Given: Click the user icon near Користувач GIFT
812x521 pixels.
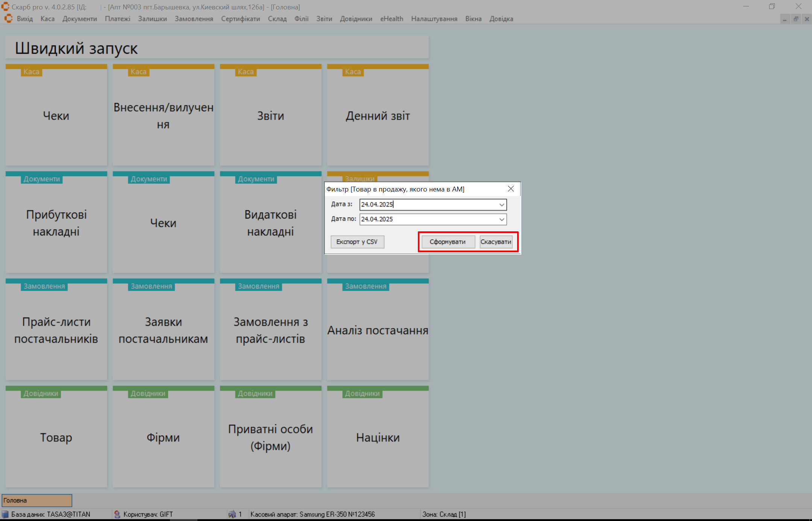Looking at the screenshot, I should (117, 514).
